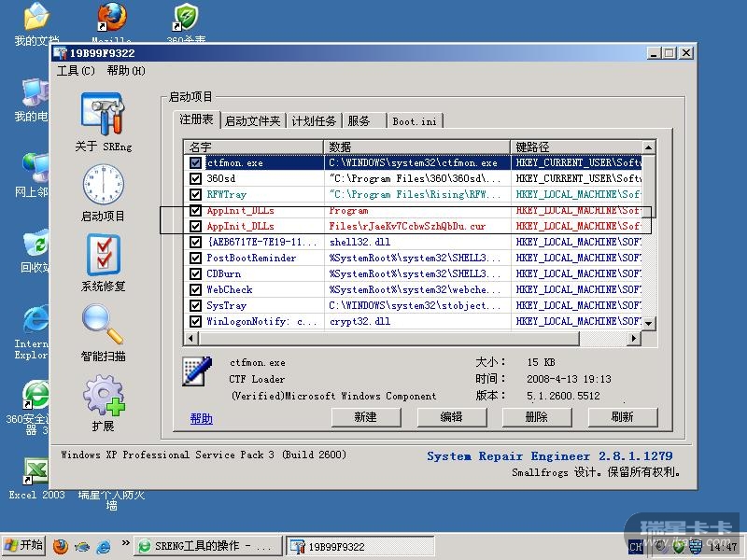747x560 pixels.
Task: Select the 启动项目 clock icon
Action: [x=103, y=185]
